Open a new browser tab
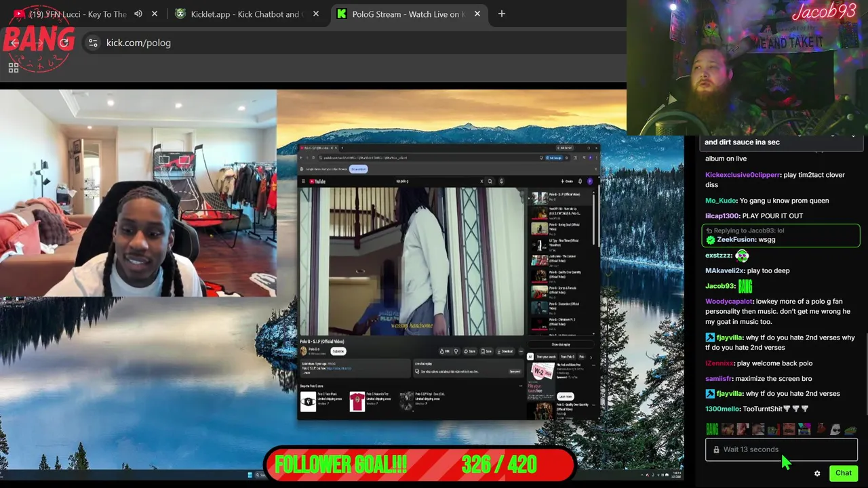This screenshot has width=868, height=488. 502,14
